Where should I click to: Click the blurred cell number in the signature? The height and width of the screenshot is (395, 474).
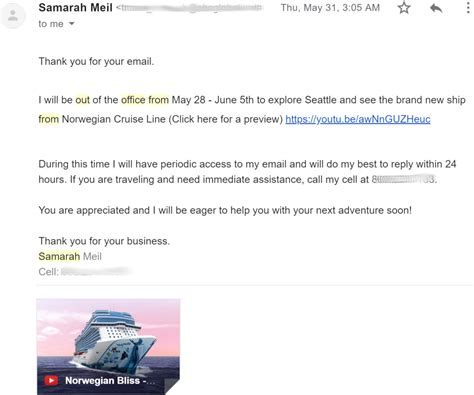point(95,272)
